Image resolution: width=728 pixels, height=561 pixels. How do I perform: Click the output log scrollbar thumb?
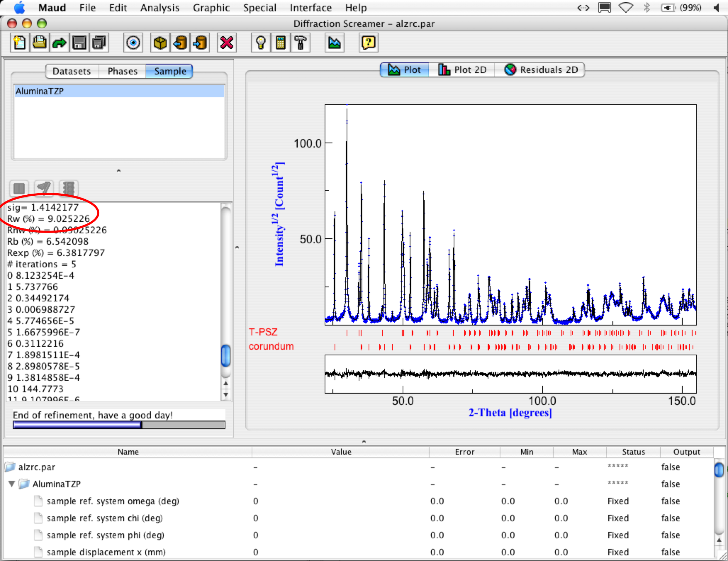226,355
